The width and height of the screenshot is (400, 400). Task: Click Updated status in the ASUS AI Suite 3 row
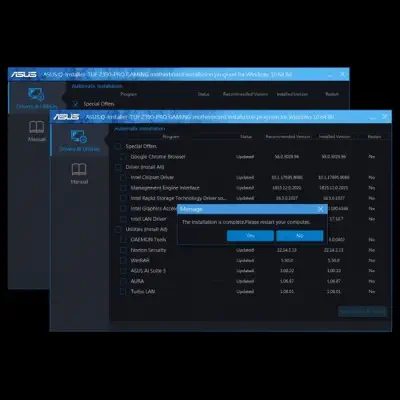[245, 271]
